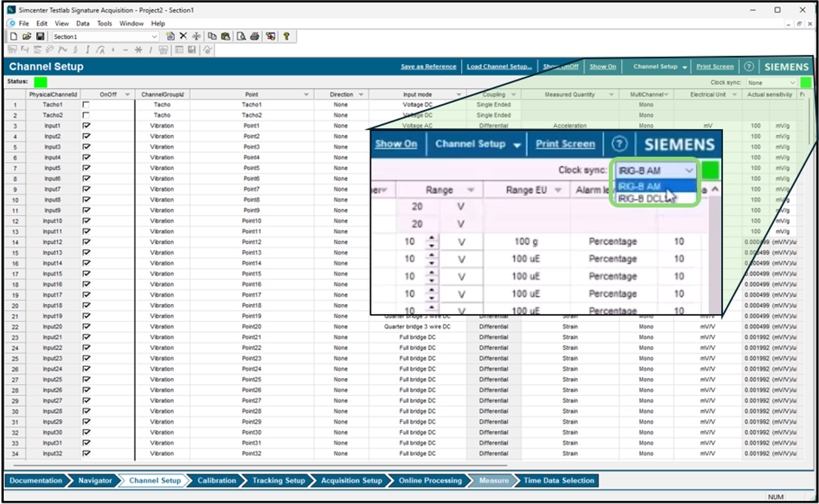Click the horizontal scrollbar below the channel table
This screenshot has height=504, width=819.
(x=262, y=465)
